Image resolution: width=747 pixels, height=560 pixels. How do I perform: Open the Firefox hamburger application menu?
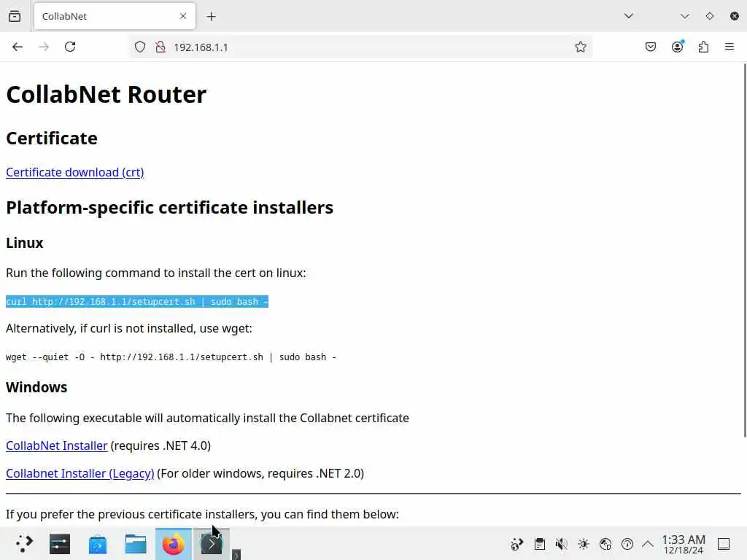[x=729, y=47]
